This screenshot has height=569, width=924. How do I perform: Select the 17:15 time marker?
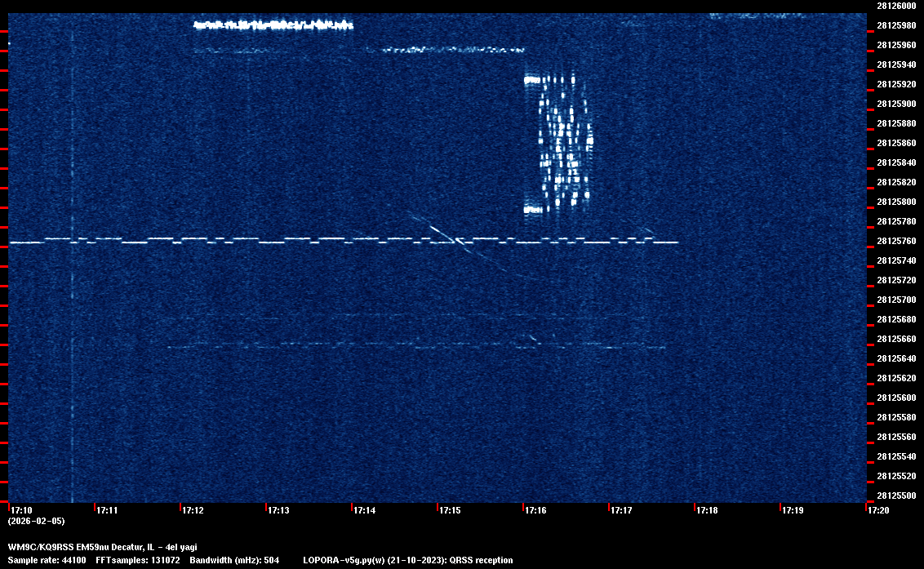tap(450, 510)
